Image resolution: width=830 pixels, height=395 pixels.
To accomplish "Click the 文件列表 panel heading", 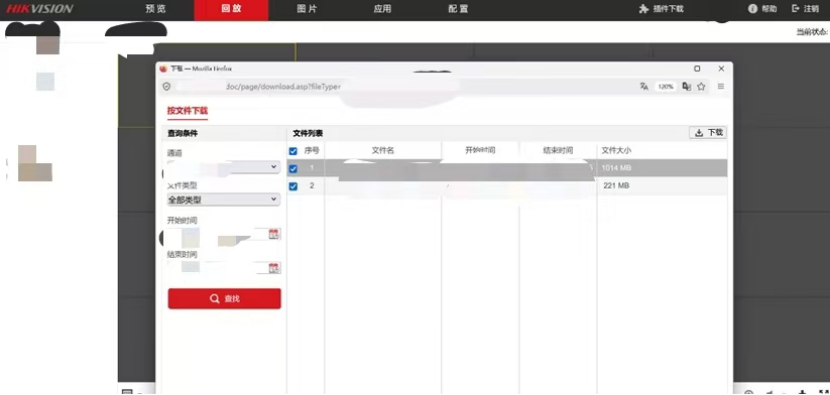I will [x=308, y=133].
